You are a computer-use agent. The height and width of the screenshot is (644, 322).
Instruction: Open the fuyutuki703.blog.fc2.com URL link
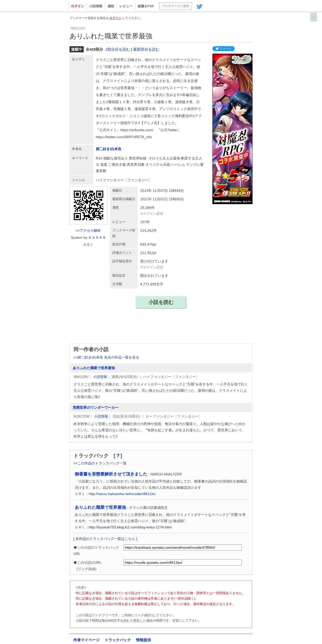[130, 527]
